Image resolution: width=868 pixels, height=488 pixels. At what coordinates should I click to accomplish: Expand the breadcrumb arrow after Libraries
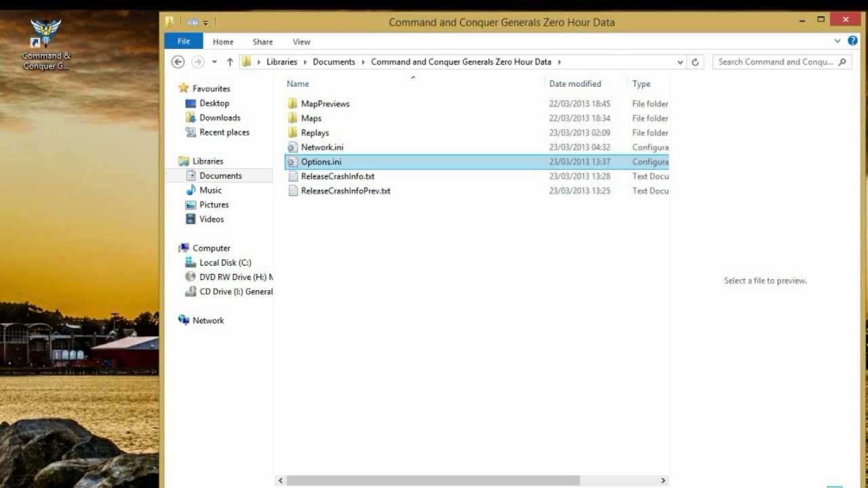pos(304,62)
